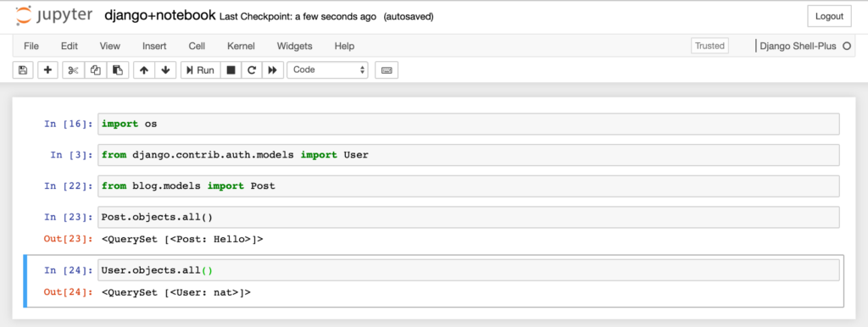Copy selected cells icon

pos(96,70)
